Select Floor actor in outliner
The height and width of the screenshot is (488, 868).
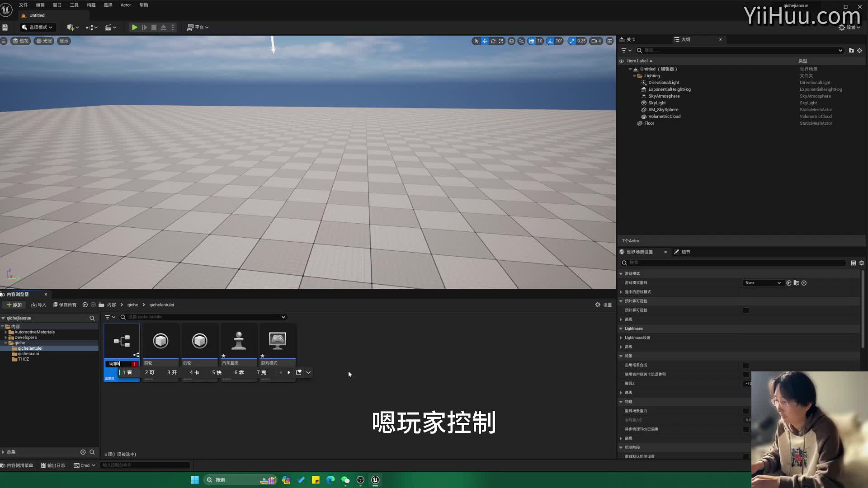649,123
